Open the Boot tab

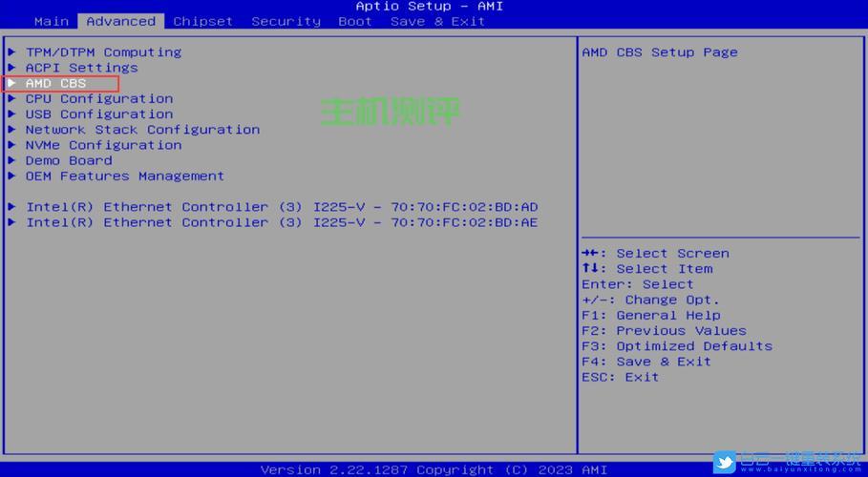point(354,21)
